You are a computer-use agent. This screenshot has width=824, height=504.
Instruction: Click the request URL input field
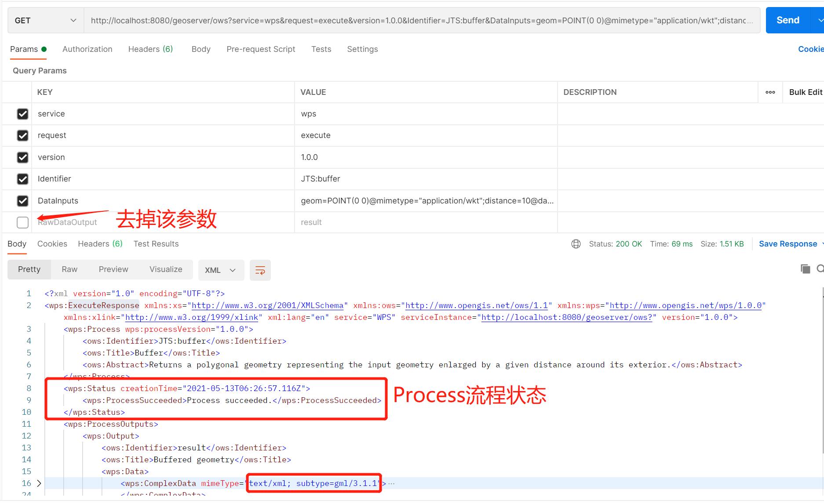tap(421, 21)
